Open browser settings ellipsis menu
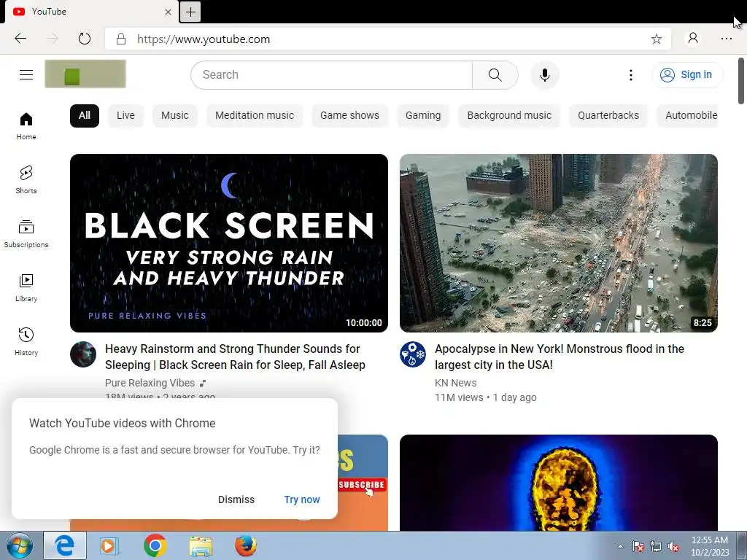The height and width of the screenshot is (560, 747). coord(727,39)
